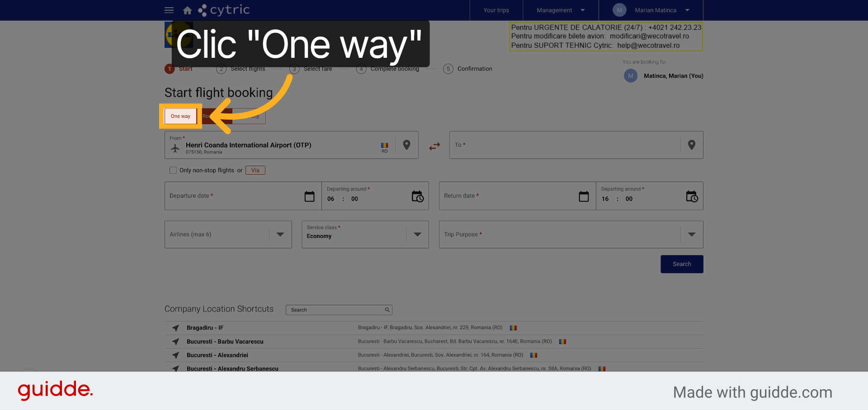Select the One way trip option

point(180,116)
